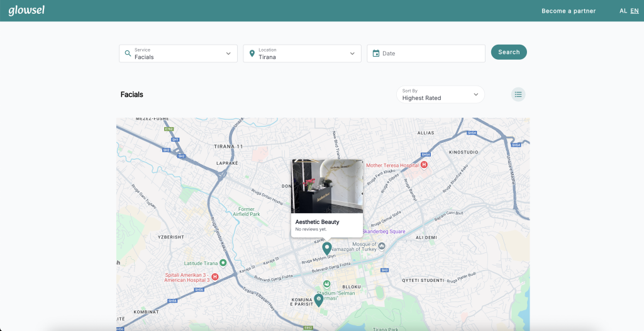Expand the Sort By chevron arrow
Viewport: 644px width, 331px height.
pyautogui.click(x=475, y=94)
